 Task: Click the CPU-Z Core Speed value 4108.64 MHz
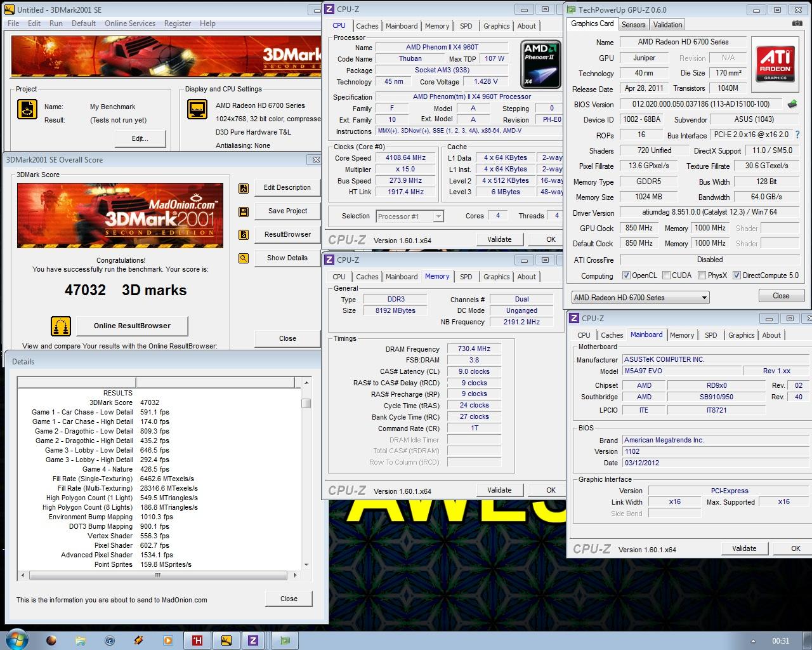[x=406, y=158]
